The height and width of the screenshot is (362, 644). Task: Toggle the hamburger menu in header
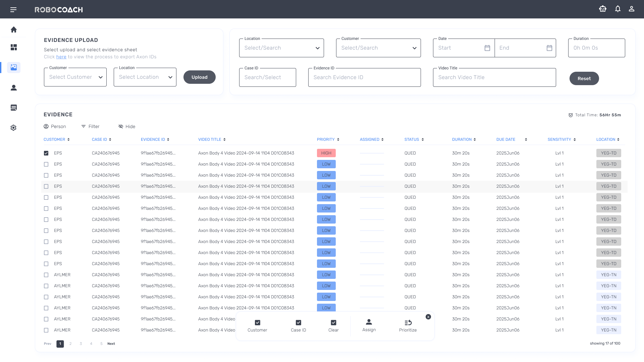[13, 10]
